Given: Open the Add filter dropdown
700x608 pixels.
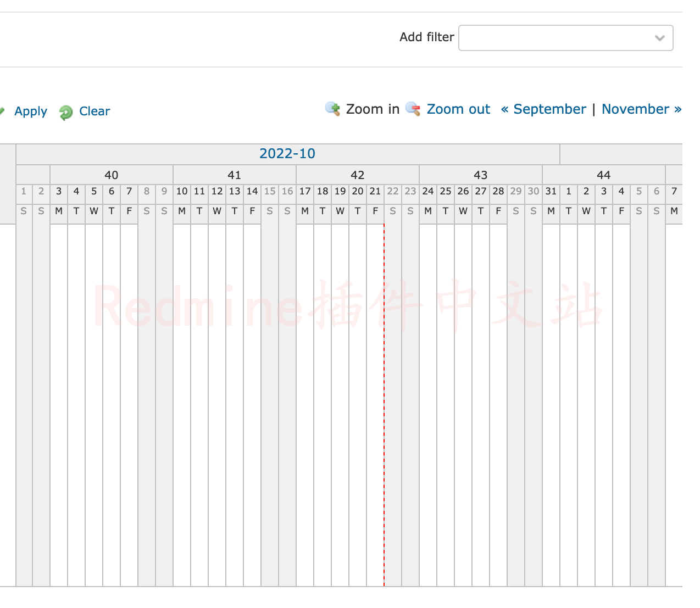Looking at the screenshot, I should click(566, 38).
